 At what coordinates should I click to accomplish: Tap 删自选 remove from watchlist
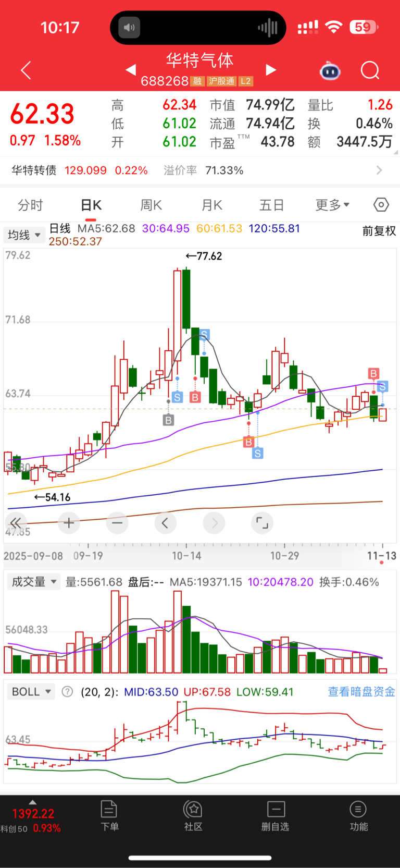pos(276,816)
